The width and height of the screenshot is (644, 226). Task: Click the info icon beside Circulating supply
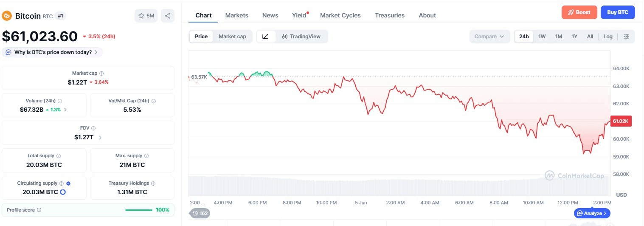tap(62, 184)
